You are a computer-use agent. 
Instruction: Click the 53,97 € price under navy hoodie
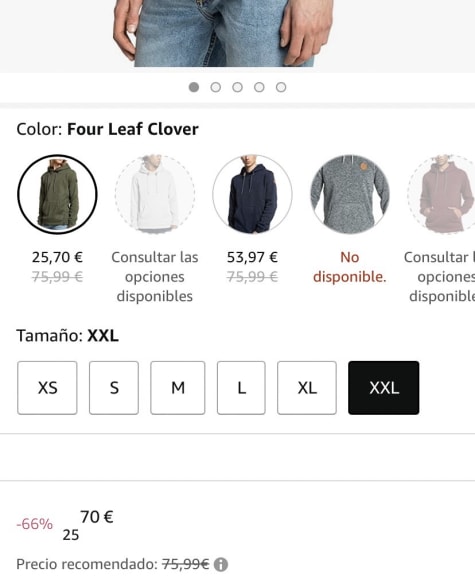(x=252, y=257)
